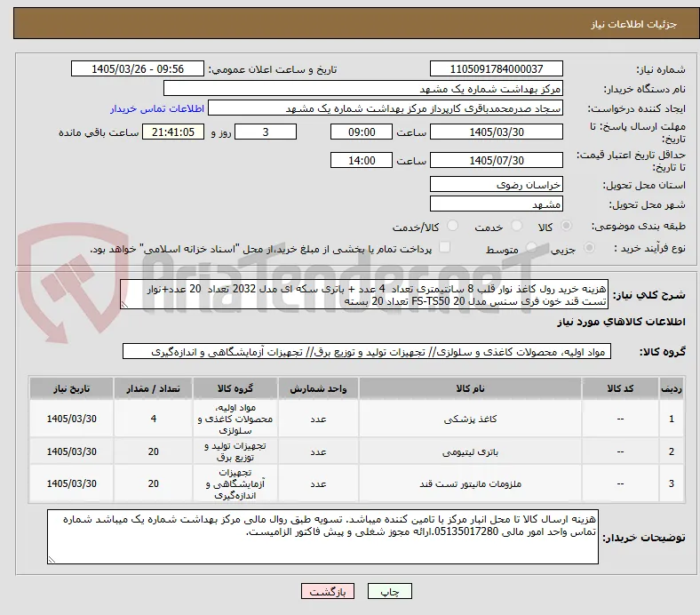
Task: Click the کد کالا column header
Action: [x=620, y=388]
